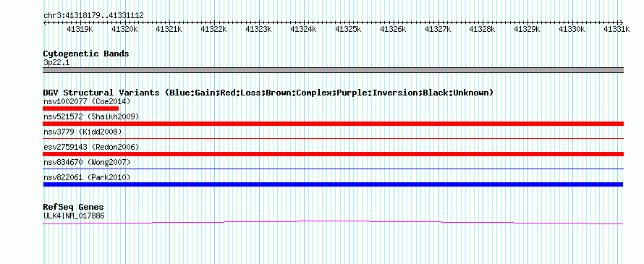Click the 41325k ruler position
The image size is (644, 264).
click(348, 30)
